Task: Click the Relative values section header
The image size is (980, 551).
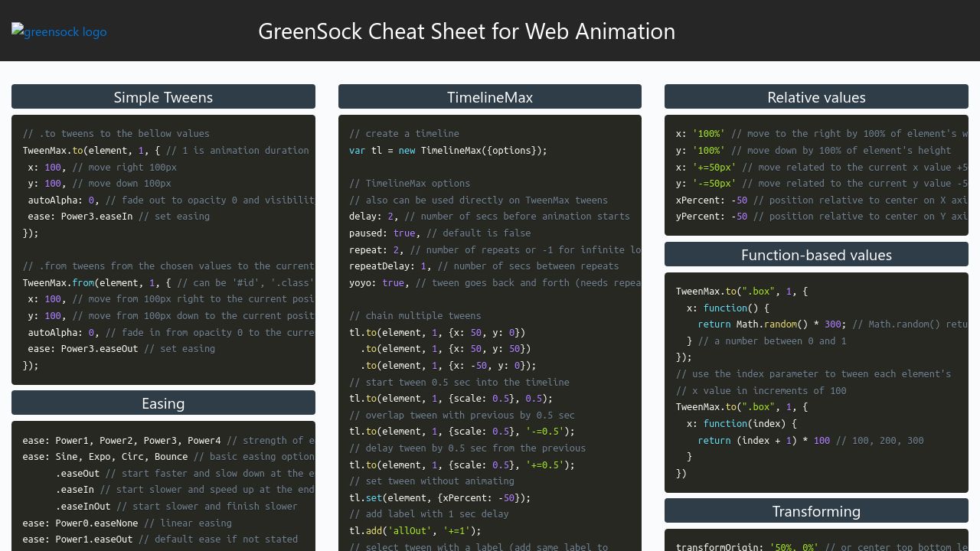Action: pyautogui.click(x=816, y=96)
